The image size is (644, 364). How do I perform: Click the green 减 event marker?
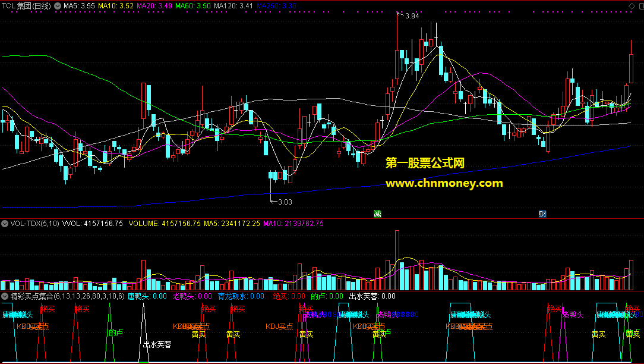coord(377,214)
